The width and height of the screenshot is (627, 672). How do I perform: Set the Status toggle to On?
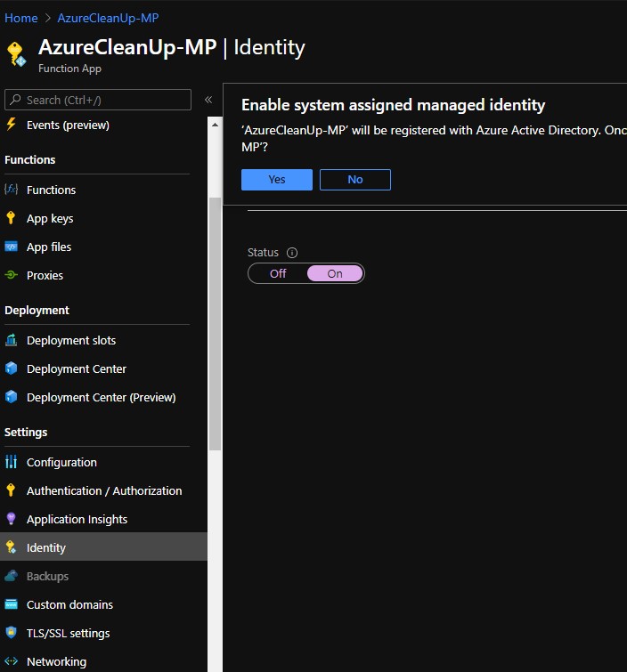[335, 273]
